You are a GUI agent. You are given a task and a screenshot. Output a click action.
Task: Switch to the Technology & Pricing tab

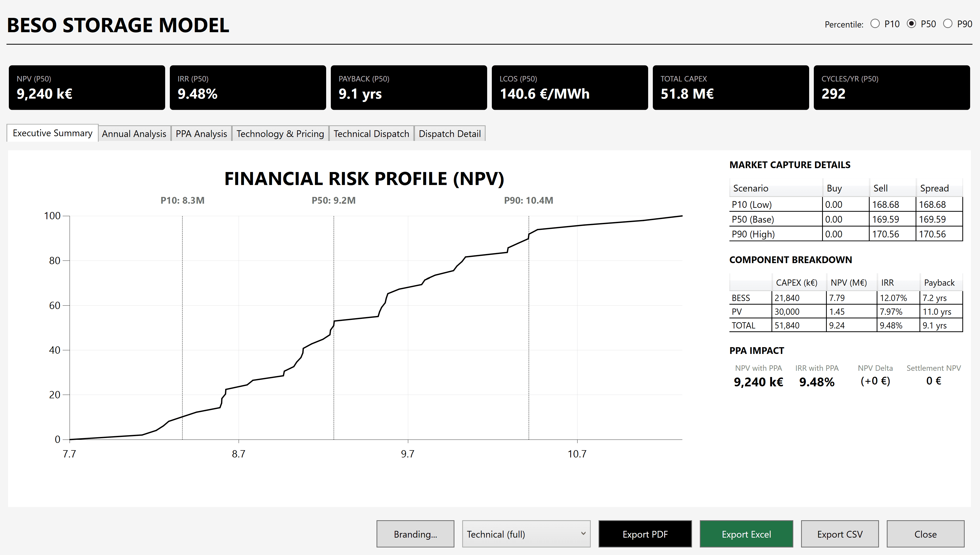click(280, 133)
